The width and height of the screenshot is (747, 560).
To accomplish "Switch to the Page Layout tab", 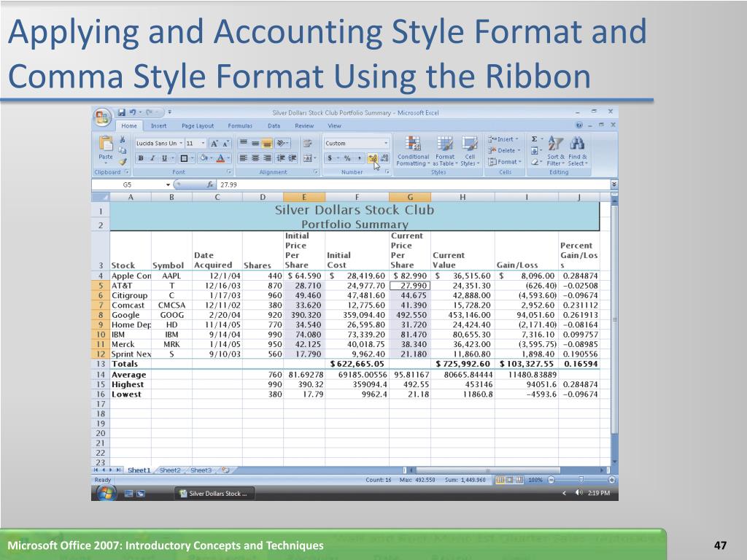I will (x=198, y=125).
